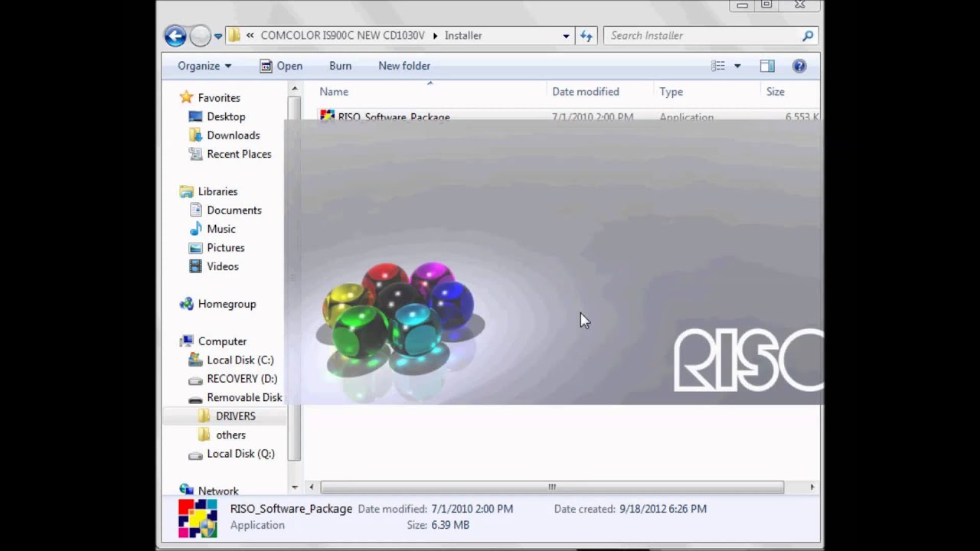Click the Installer breadcrumb segment
The height and width of the screenshot is (551, 980).
pos(463,35)
